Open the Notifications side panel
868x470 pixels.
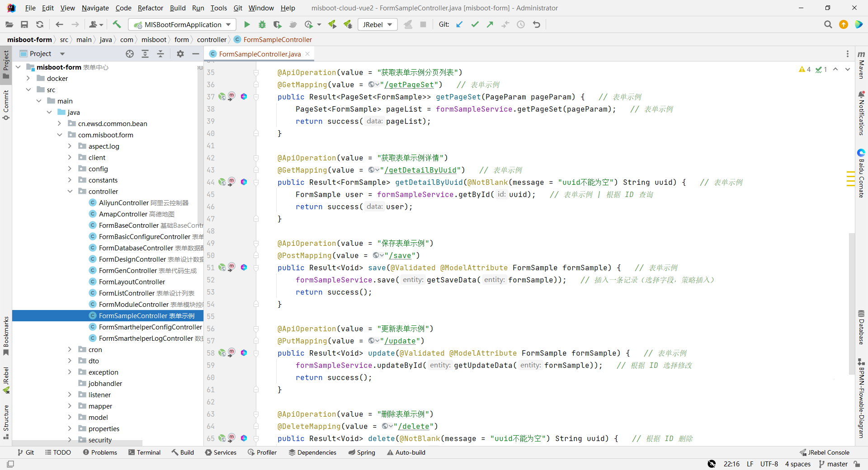click(x=861, y=113)
